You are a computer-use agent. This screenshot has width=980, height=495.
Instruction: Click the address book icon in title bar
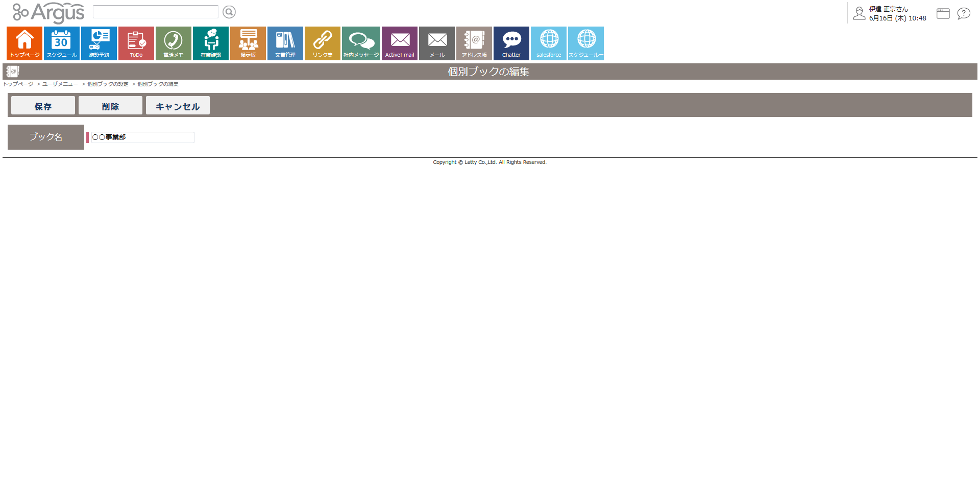click(x=12, y=72)
